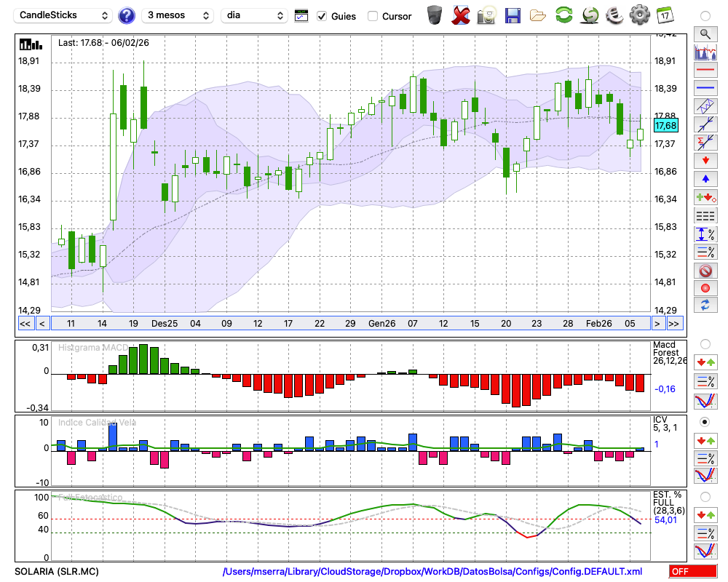Click the SOLARIA (SLR.MC) ticker label
The height and width of the screenshot is (582, 728).
[57, 571]
